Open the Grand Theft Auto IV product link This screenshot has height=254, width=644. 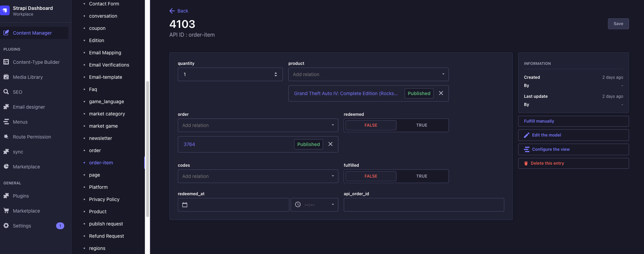[x=346, y=93]
